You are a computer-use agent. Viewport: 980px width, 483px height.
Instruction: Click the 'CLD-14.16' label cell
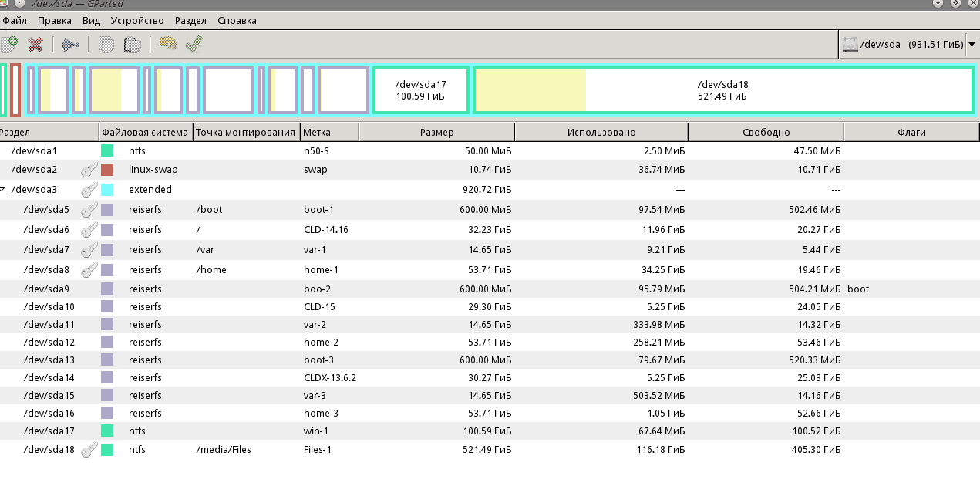coord(326,230)
